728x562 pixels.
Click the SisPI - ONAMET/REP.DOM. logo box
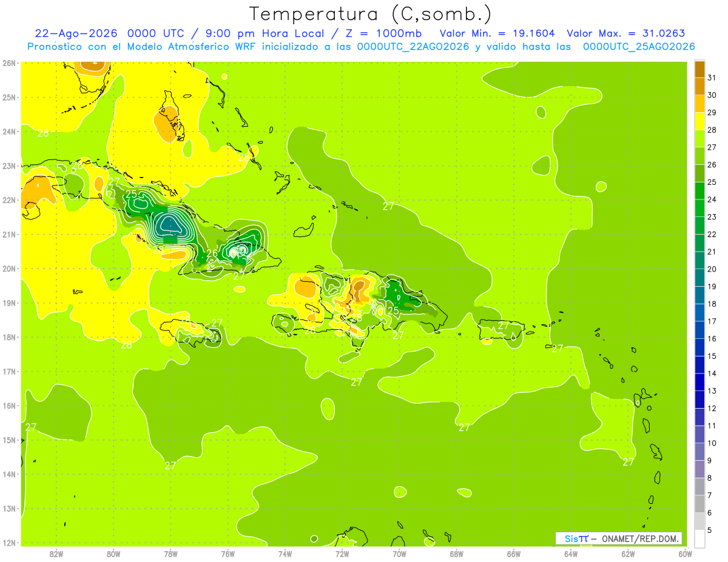pyautogui.click(x=619, y=538)
